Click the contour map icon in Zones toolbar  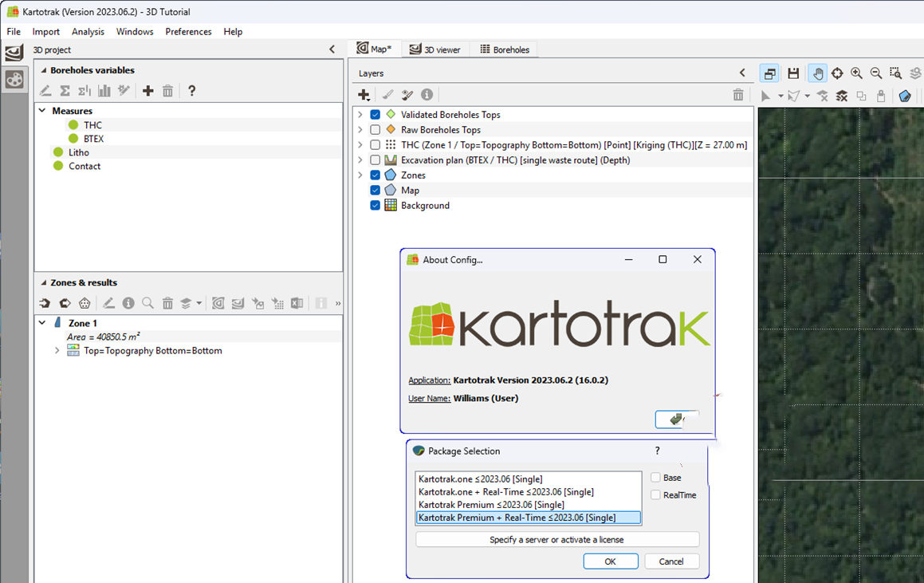click(x=218, y=303)
